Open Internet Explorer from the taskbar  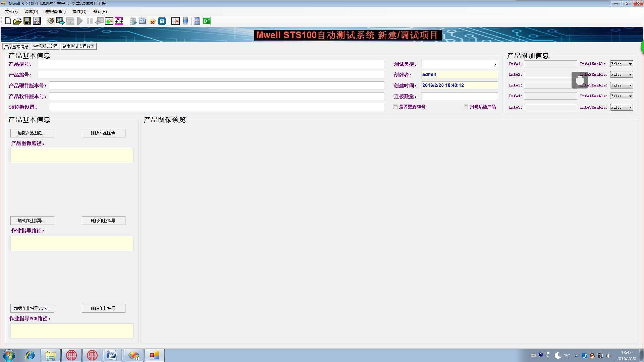[x=30, y=355]
